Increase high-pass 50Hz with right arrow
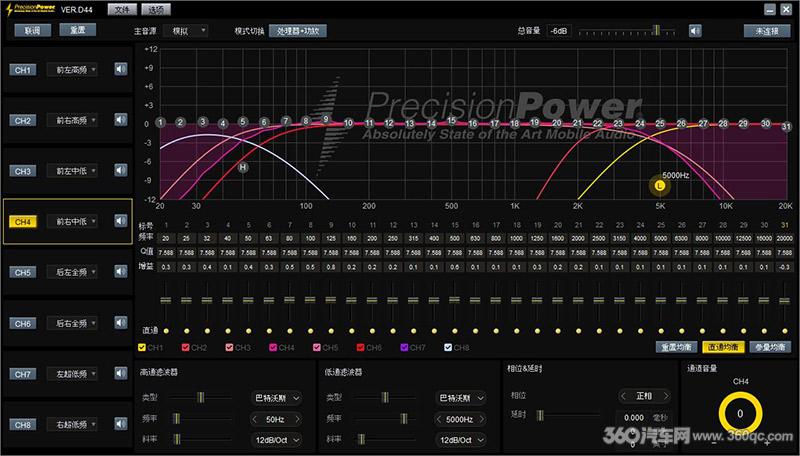The width and height of the screenshot is (800, 456). (297, 419)
